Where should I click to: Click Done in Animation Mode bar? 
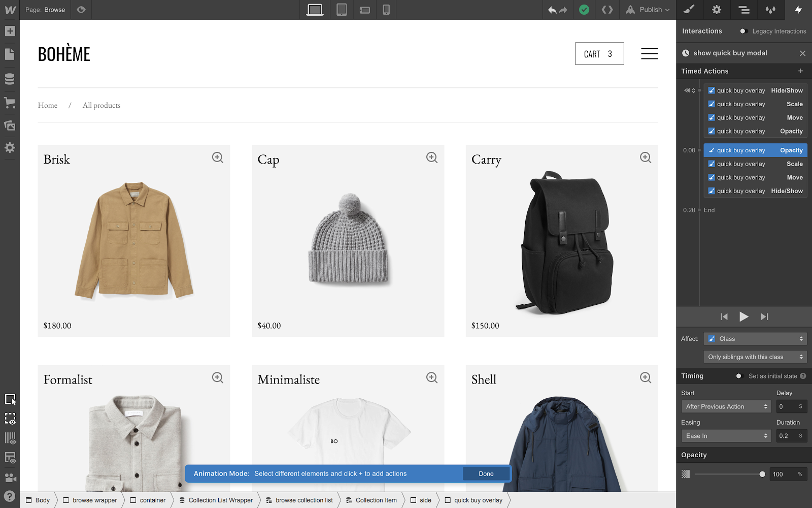point(486,474)
